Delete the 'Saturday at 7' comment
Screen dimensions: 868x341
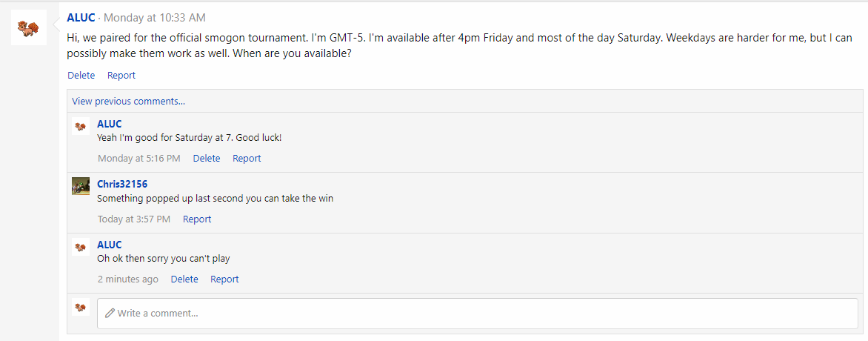coord(207,159)
